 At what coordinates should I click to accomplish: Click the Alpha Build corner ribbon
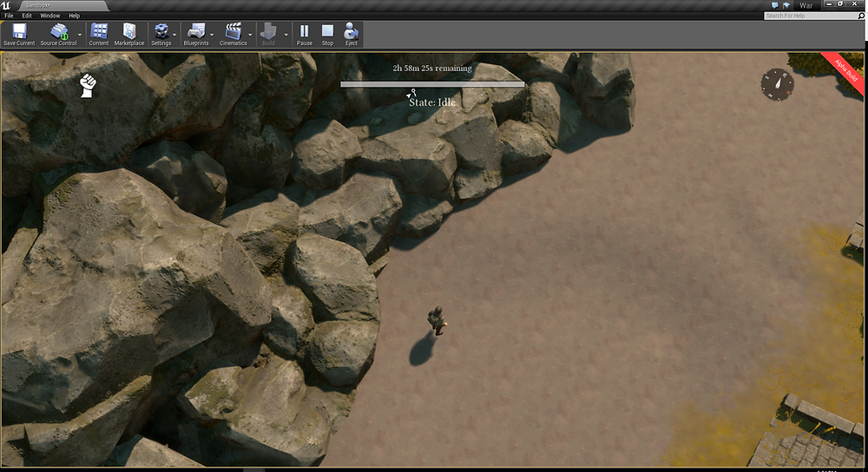[843, 73]
